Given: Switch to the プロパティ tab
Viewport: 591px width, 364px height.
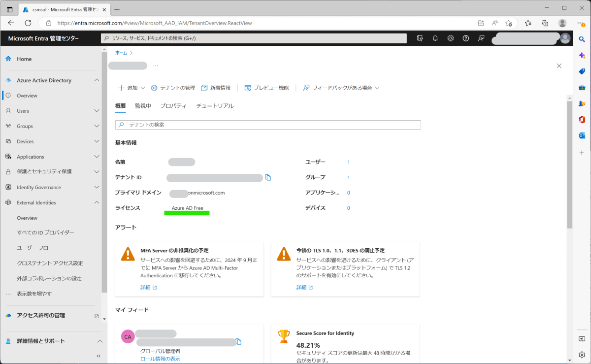Looking at the screenshot, I should coord(173,106).
